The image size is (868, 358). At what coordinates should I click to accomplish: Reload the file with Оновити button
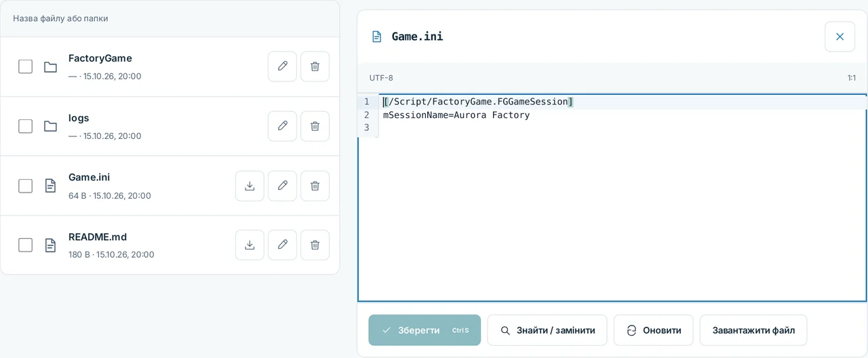point(654,330)
